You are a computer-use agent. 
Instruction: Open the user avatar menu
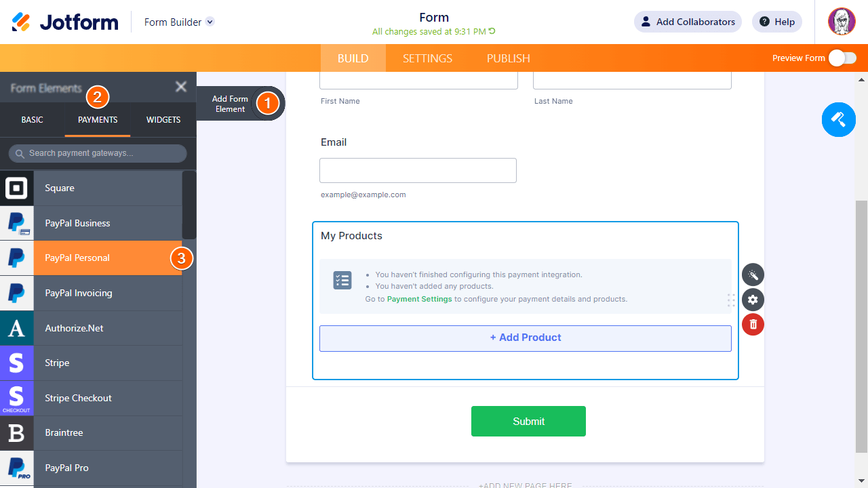[x=842, y=22]
